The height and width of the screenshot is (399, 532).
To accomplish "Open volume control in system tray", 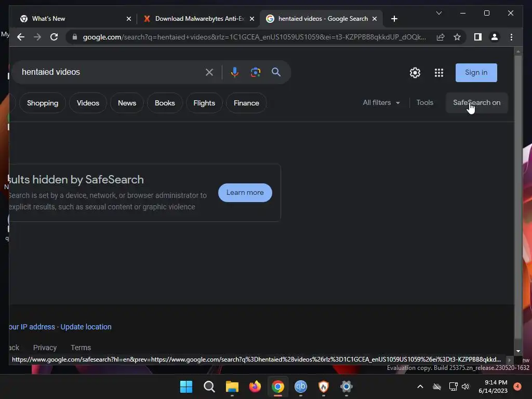I will pos(465,387).
